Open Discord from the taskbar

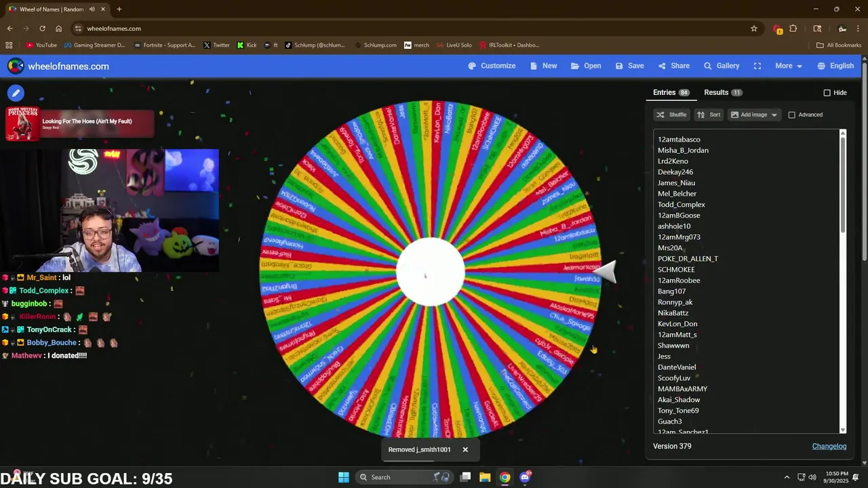[525, 477]
